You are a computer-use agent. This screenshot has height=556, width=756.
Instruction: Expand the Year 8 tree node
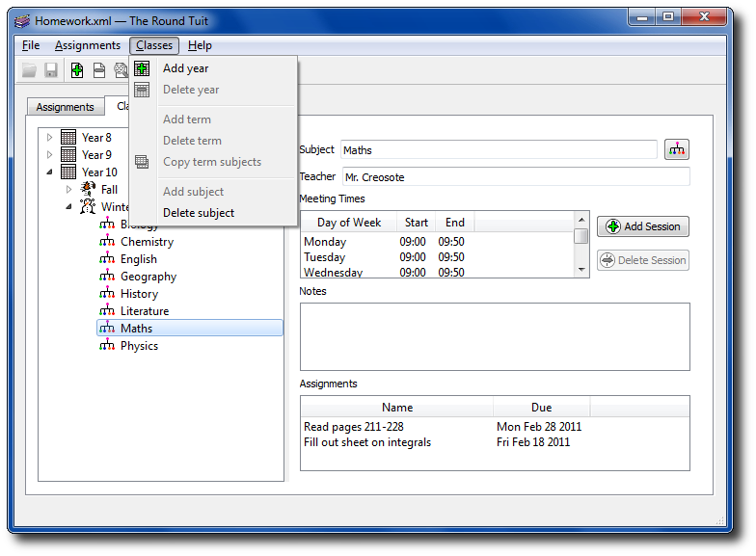tap(50, 138)
